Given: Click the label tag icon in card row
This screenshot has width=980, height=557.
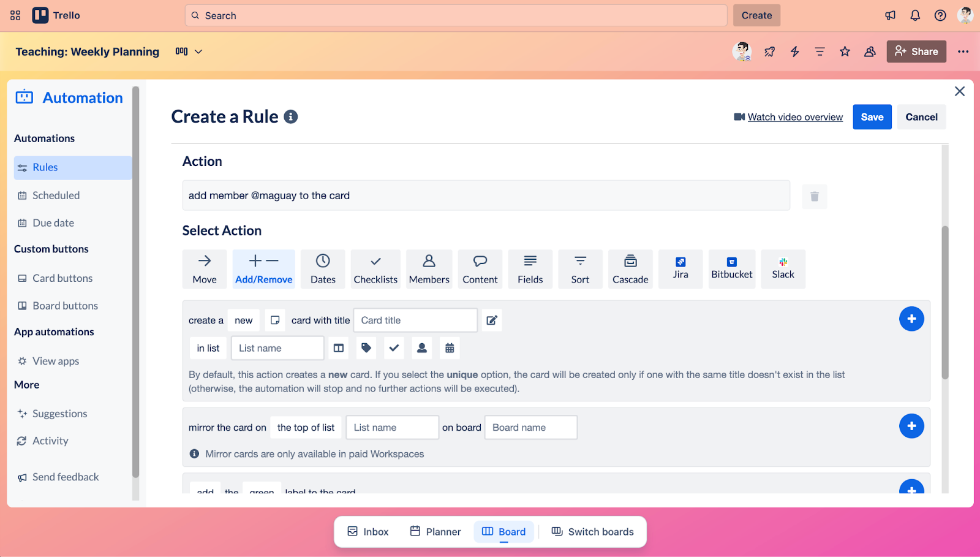Looking at the screenshot, I should click(x=366, y=347).
